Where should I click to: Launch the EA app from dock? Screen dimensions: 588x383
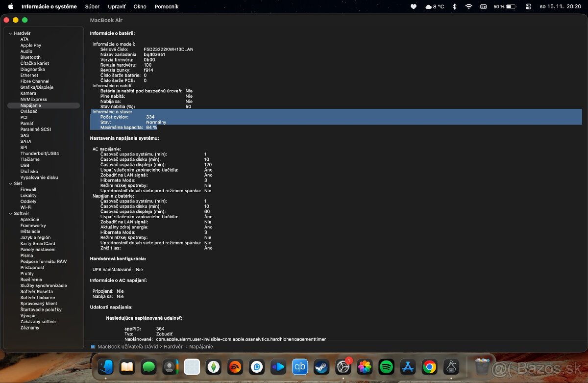(x=235, y=367)
